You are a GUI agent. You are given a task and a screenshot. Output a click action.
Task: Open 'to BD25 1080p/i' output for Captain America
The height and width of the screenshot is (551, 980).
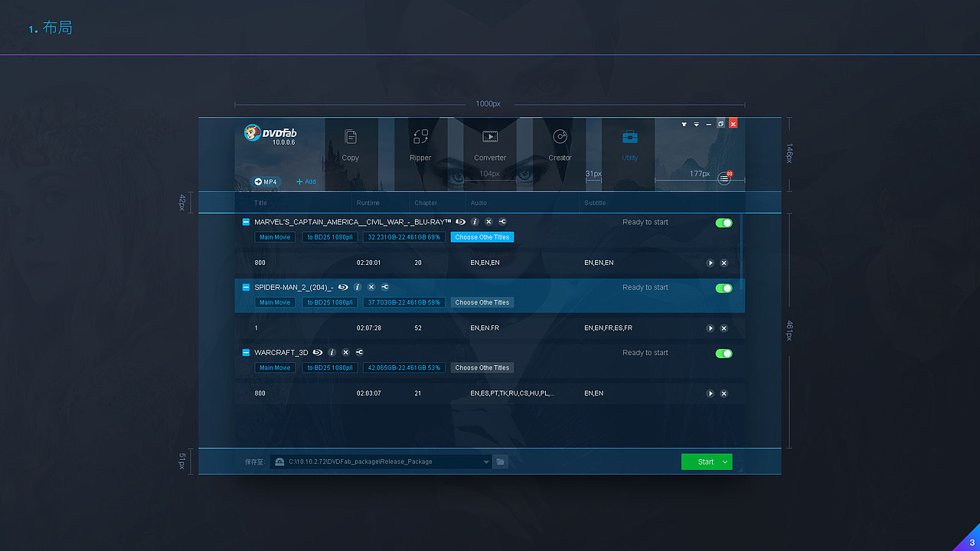click(330, 237)
